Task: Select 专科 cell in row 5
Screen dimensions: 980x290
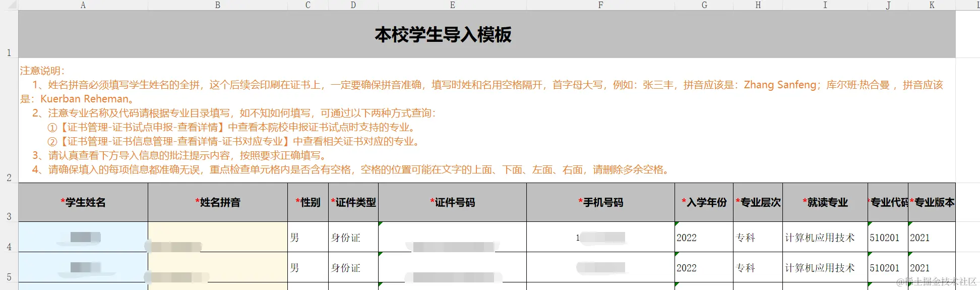Action: tap(758, 267)
